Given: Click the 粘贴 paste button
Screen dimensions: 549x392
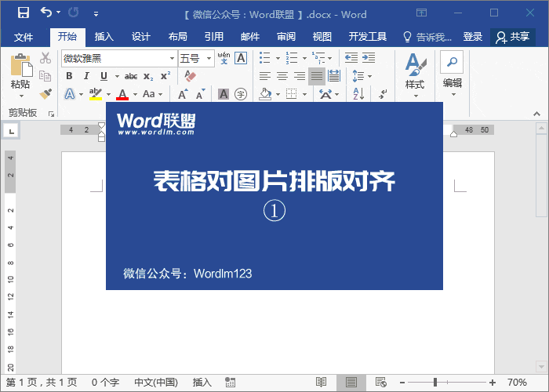Looking at the screenshot, I should click(x=20, y=75).
